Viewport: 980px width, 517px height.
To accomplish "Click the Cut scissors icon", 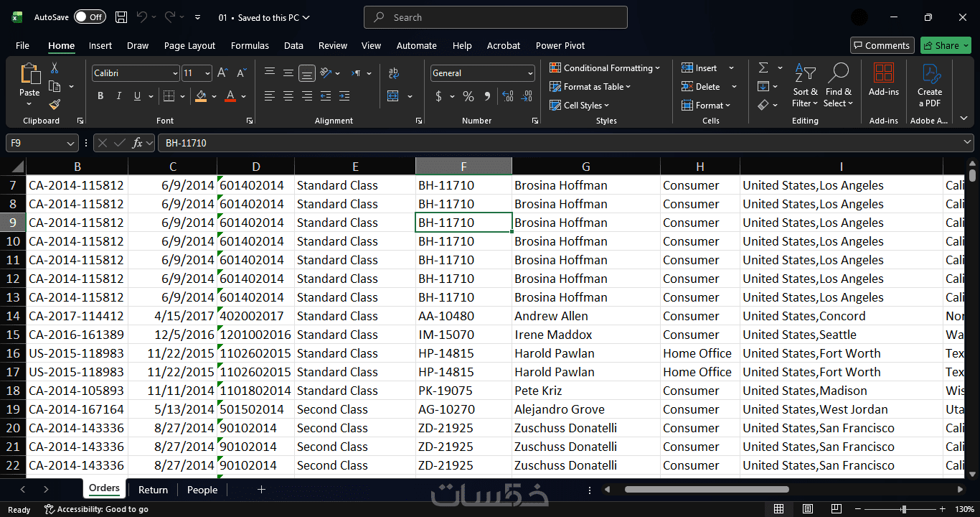I will point(55,68).
